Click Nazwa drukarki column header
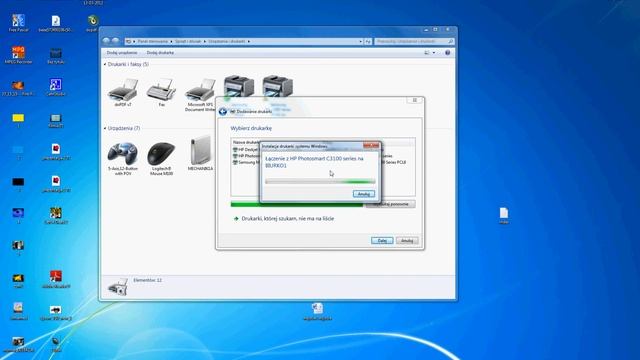This screenshot has height=360, width=640. 246,142
